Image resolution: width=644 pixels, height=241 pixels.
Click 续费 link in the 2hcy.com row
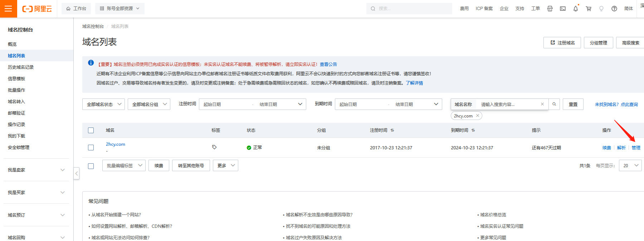point(606,148)
